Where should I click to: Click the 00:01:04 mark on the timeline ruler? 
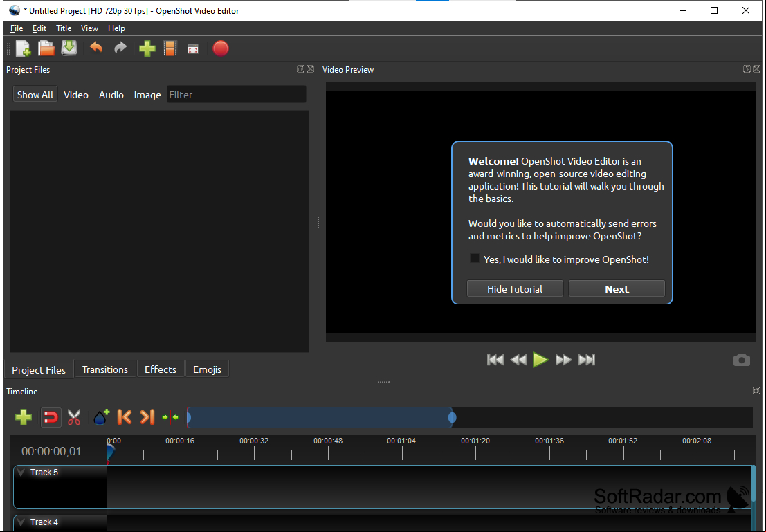tap(401, 441)
